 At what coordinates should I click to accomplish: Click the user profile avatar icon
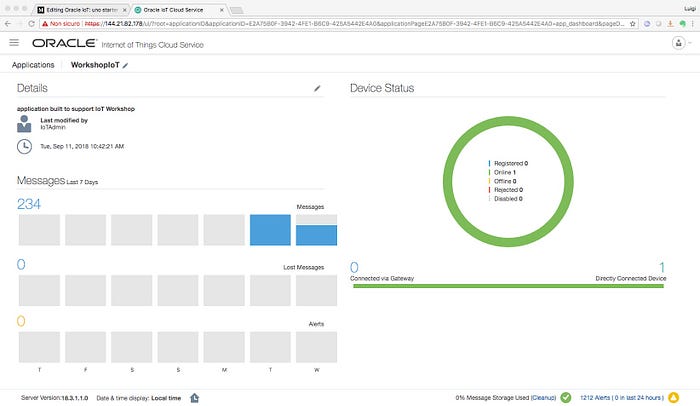click(678, 43)
